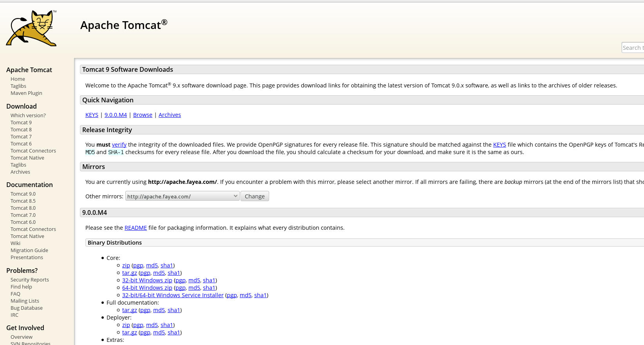
Task: Click the Search input field
Action: click(633, 47)
